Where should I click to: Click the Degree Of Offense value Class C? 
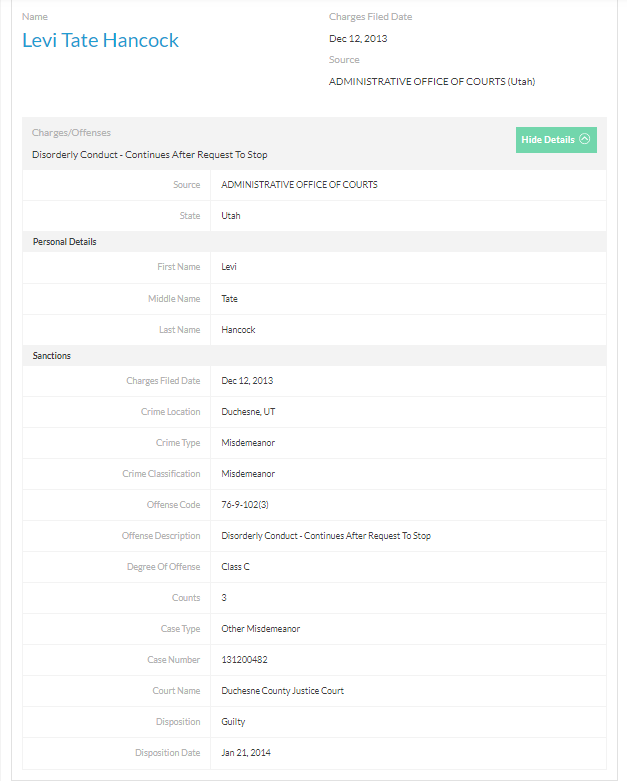pos(236,567)
